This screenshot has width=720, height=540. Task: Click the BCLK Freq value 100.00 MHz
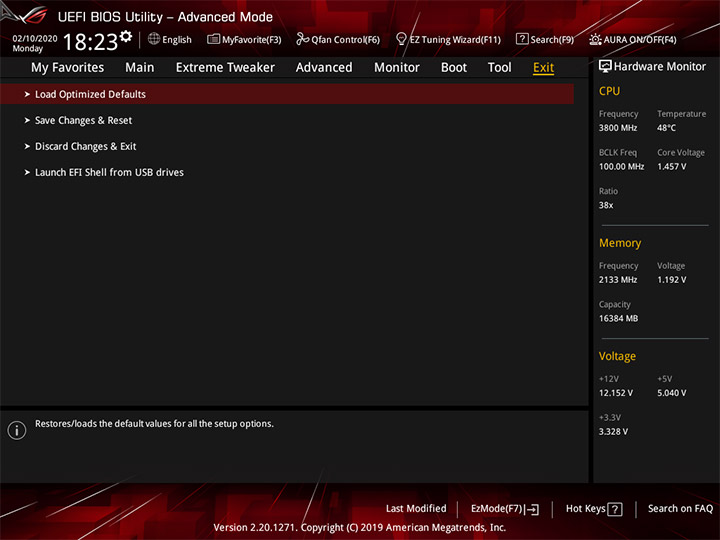[621, 167]
